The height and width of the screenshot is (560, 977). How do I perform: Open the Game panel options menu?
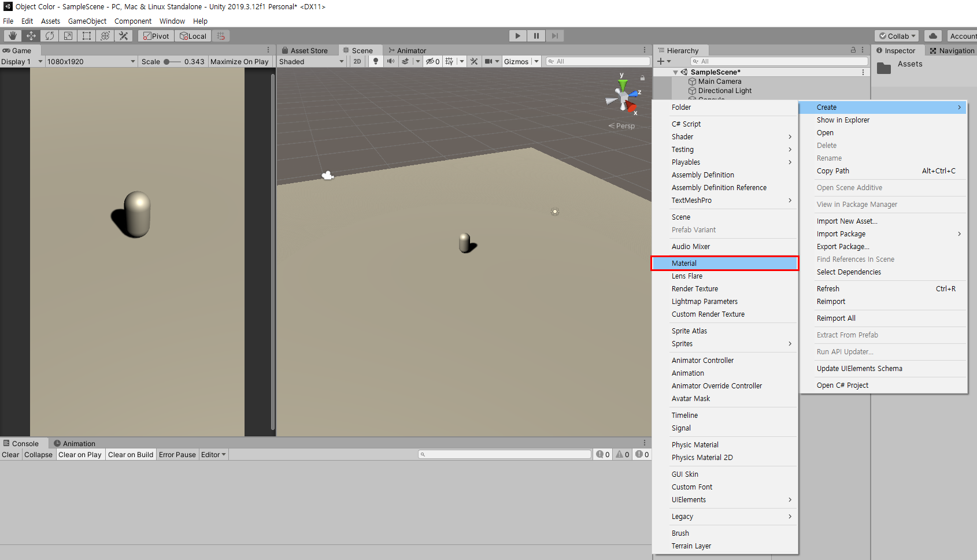coord(268,50)
